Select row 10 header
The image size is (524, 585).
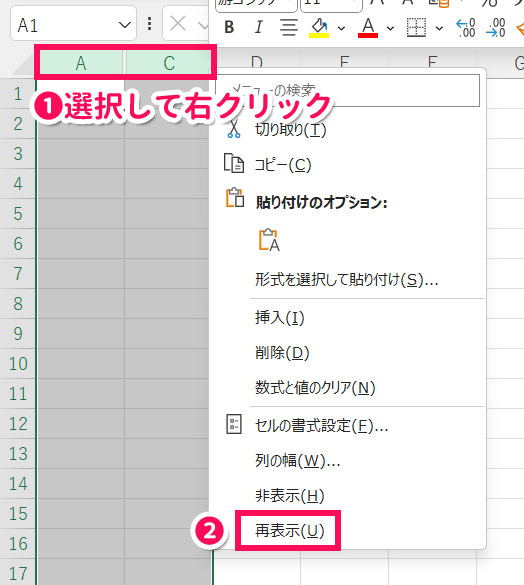pyautogui.click(x=18, y=364)
